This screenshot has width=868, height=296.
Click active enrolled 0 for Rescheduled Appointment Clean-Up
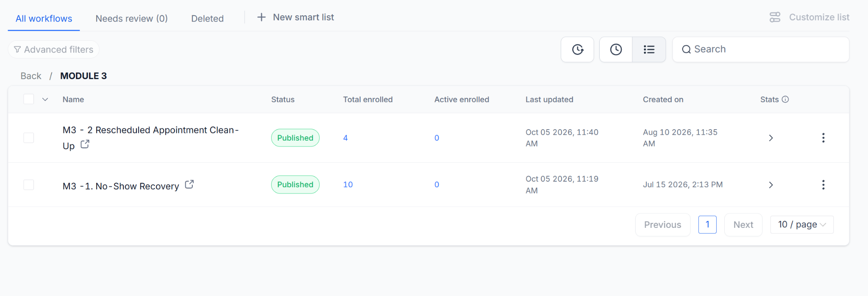pyautogui.click(x=437, y=138)
